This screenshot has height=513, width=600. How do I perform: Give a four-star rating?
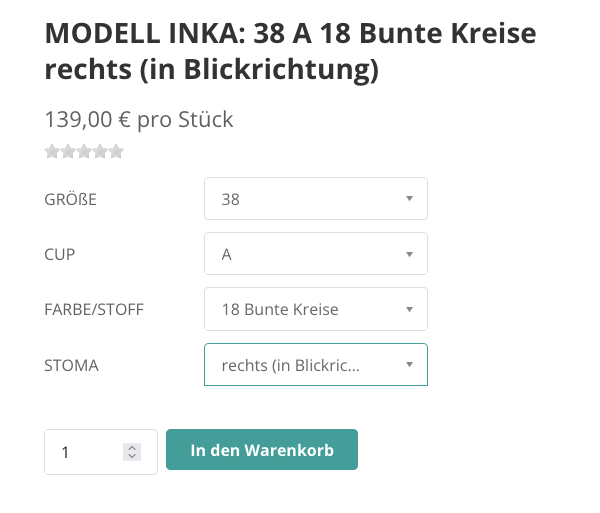pyautogui.click(x=100, y=152)
